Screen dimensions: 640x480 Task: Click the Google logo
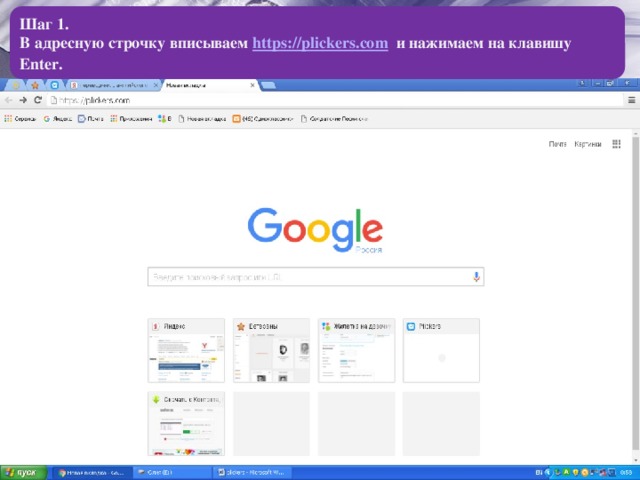point(315,230)
